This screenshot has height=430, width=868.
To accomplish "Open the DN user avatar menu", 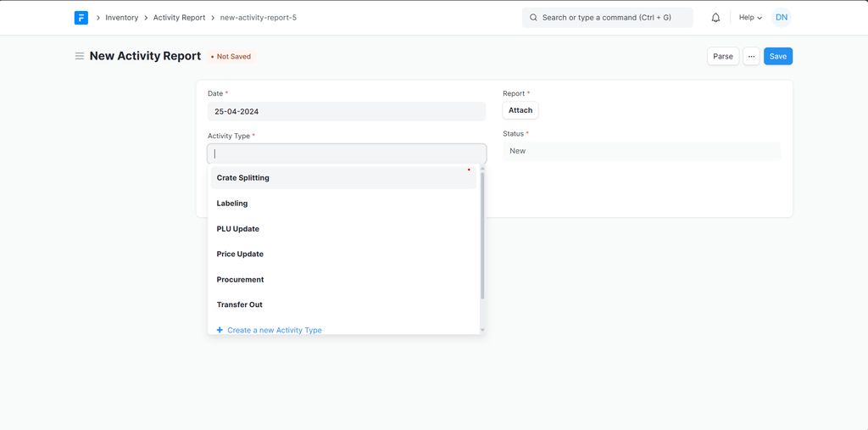I will (781, 18).
